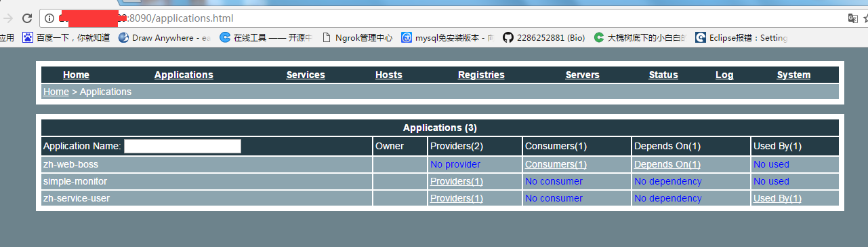Focus the Application Name search field
This screenshot has width=868, height=247.
click(x=182, y=146)
